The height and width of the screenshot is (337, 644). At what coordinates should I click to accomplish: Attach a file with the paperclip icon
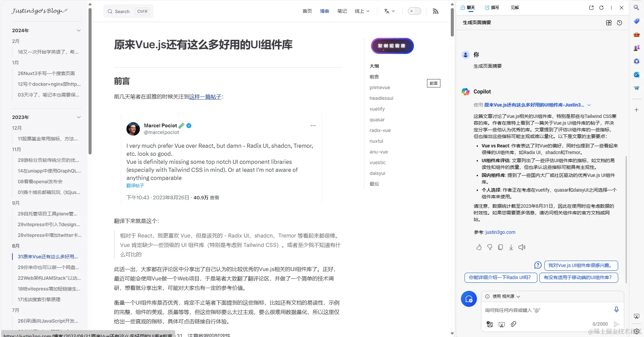pyautogui.click(x=513, y=324)
